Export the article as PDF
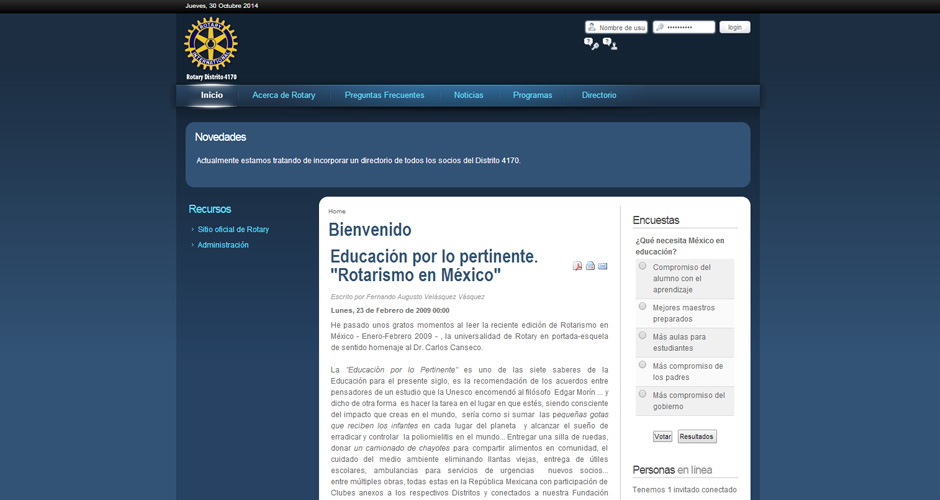The width and height of the screenshot is (940, 500). pyautogui.click(x=577, y=266)
